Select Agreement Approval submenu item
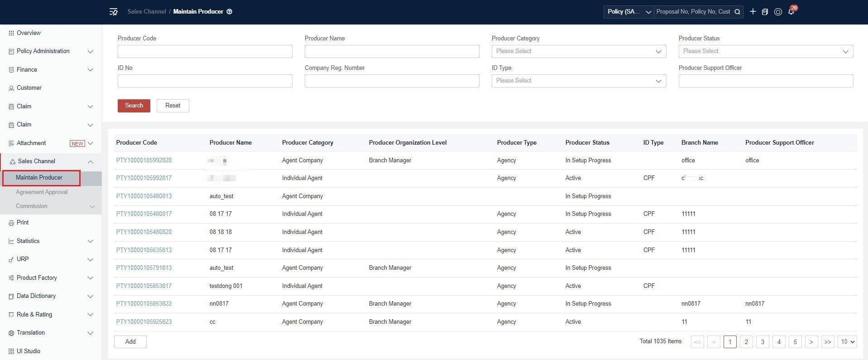The image size is (868, 360). click(42, 192)
